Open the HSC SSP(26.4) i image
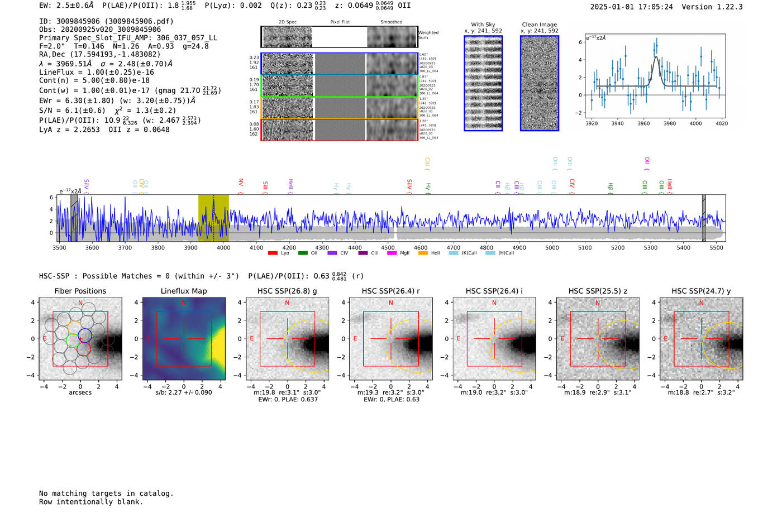 tap(494, 339)
